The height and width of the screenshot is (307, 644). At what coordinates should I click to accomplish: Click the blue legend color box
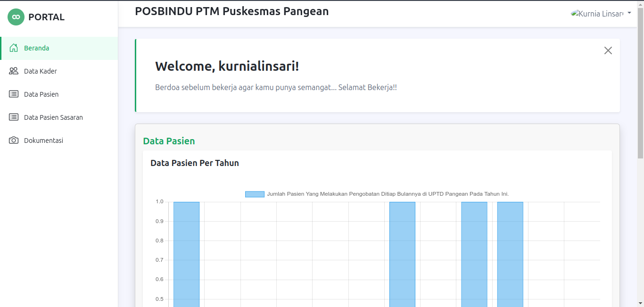click(255, 194)
